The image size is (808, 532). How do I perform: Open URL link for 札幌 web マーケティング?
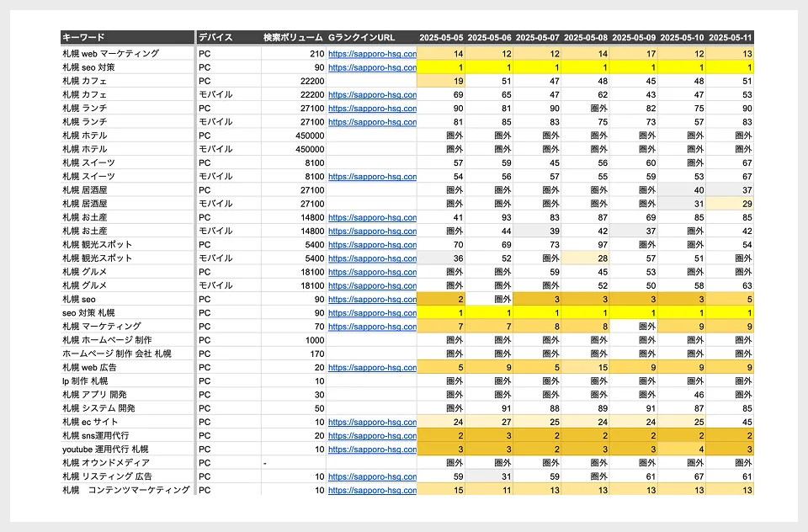[x=372, y=53]
